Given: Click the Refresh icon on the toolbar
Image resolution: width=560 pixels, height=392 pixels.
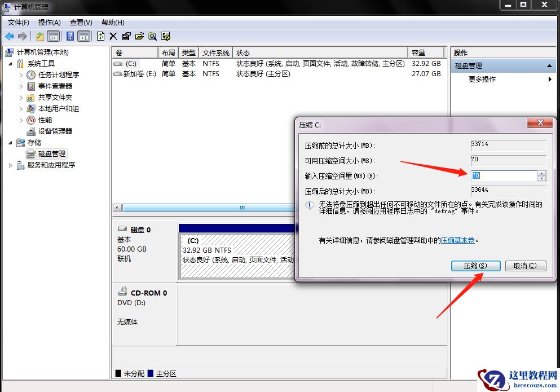Looking at the screenshot, I should coord(100,36).
